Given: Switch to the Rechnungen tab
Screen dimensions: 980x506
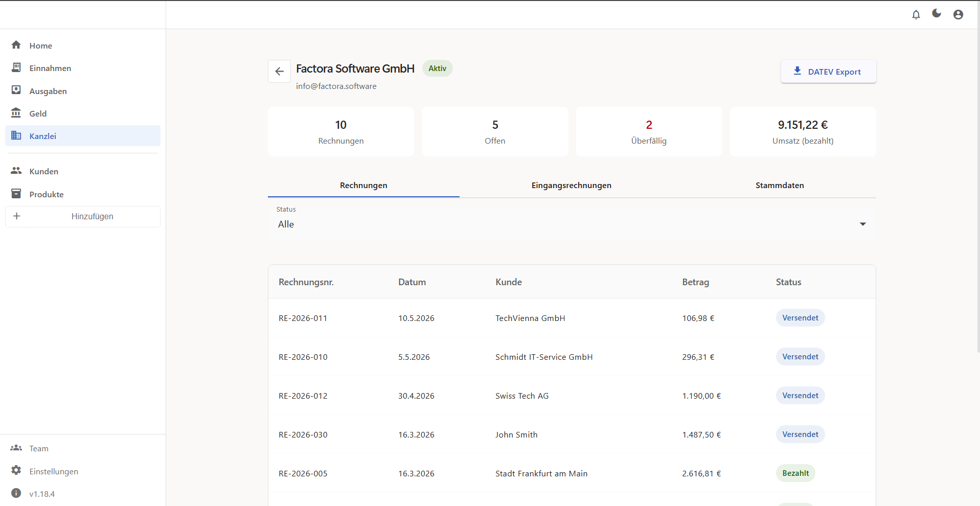Looking at the screenshot, I should [363, 186].
